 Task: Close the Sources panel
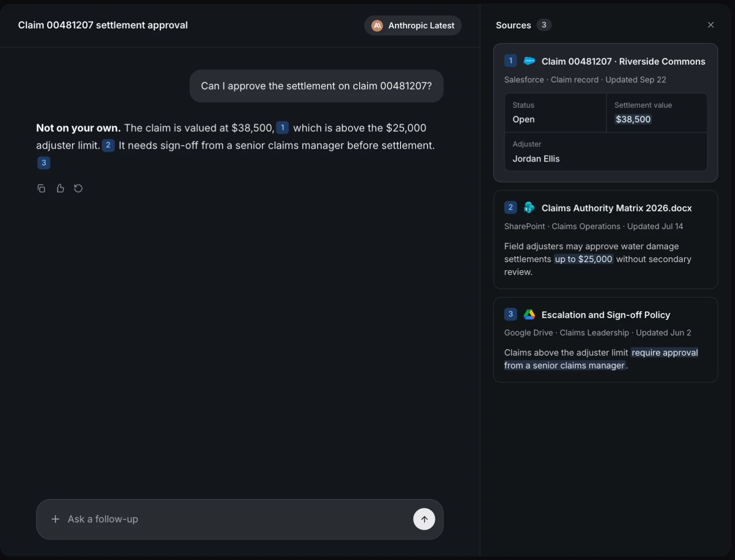pyautogui.click(x=711, y=25)
